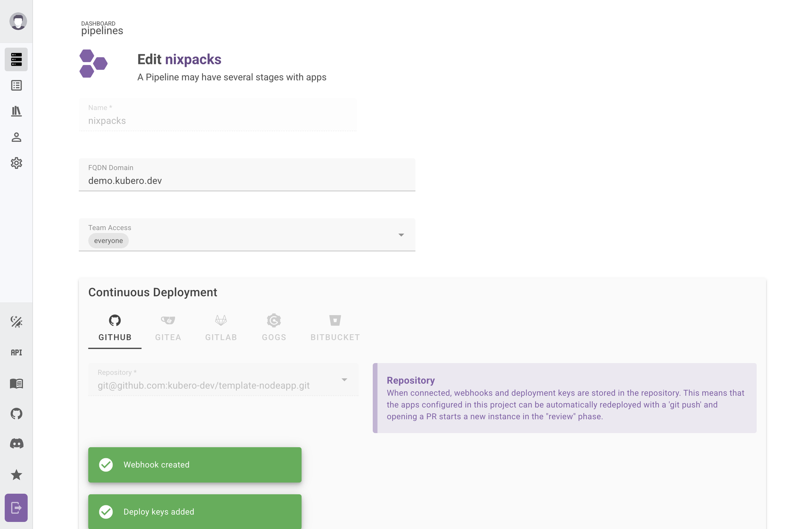812x529 pixels.
Task: Click the pipelines breadcrumb text
Action: pyautogui.click(x=102, y=31)
